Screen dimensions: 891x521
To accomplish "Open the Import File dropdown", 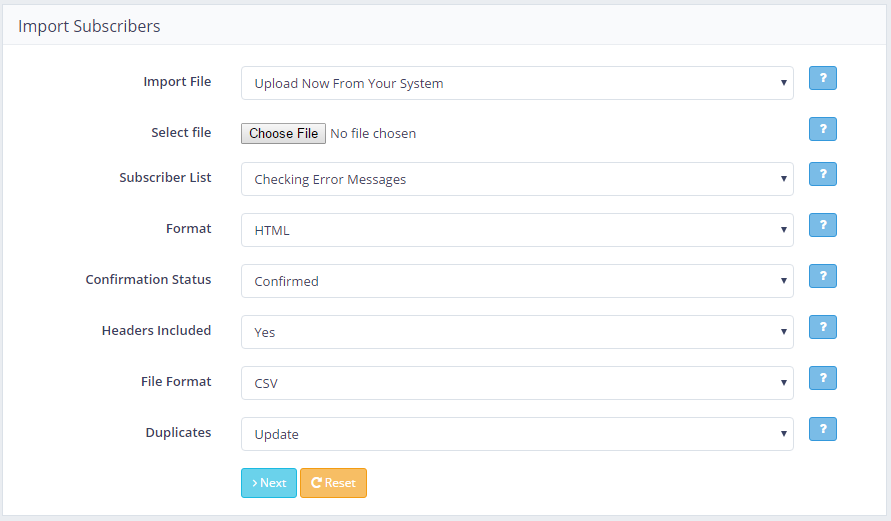I will click(x=517, y=83).
